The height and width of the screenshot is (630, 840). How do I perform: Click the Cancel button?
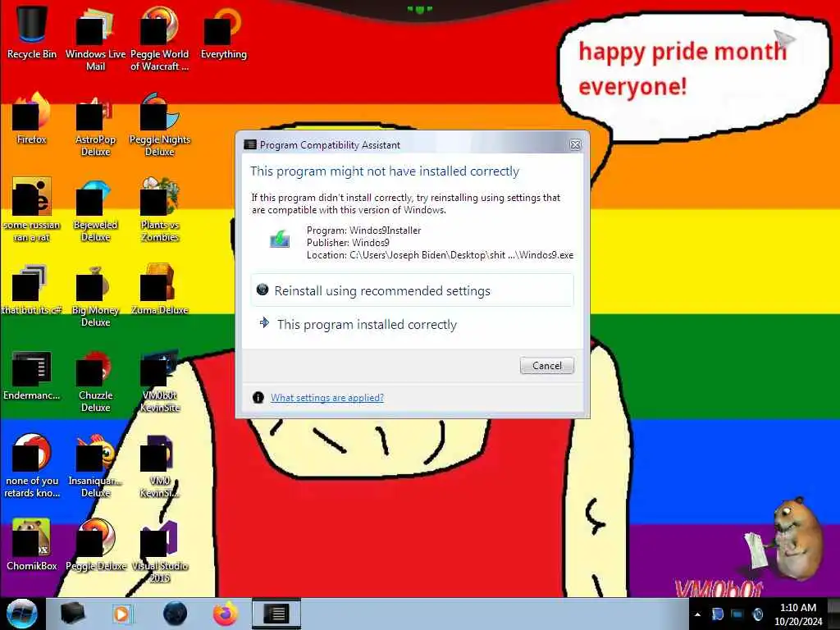click(546, 365)
